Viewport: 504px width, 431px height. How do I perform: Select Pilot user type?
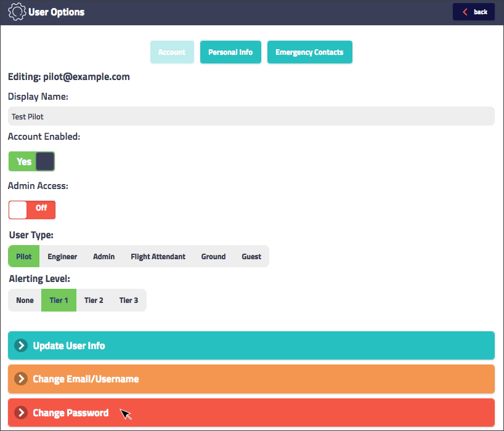(24, 256)
